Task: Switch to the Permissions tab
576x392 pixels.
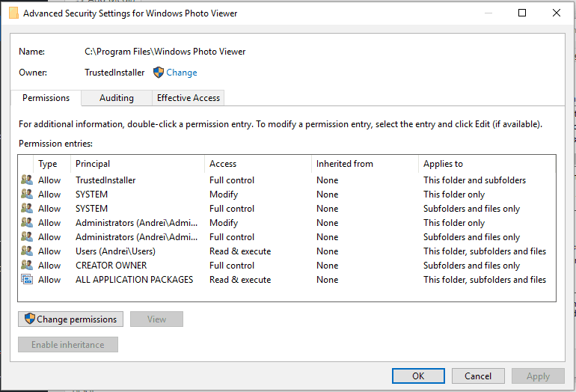Action: coord(46,98)
